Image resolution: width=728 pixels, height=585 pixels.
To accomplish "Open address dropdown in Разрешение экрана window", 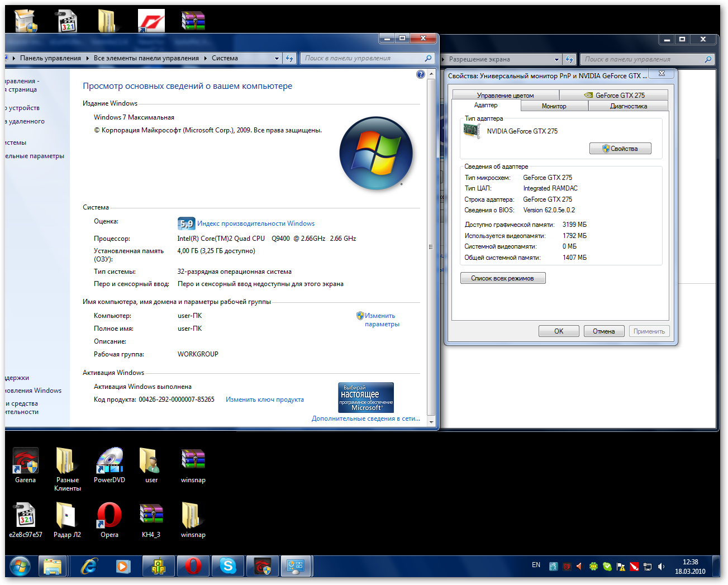I will (x=556, y=59).
